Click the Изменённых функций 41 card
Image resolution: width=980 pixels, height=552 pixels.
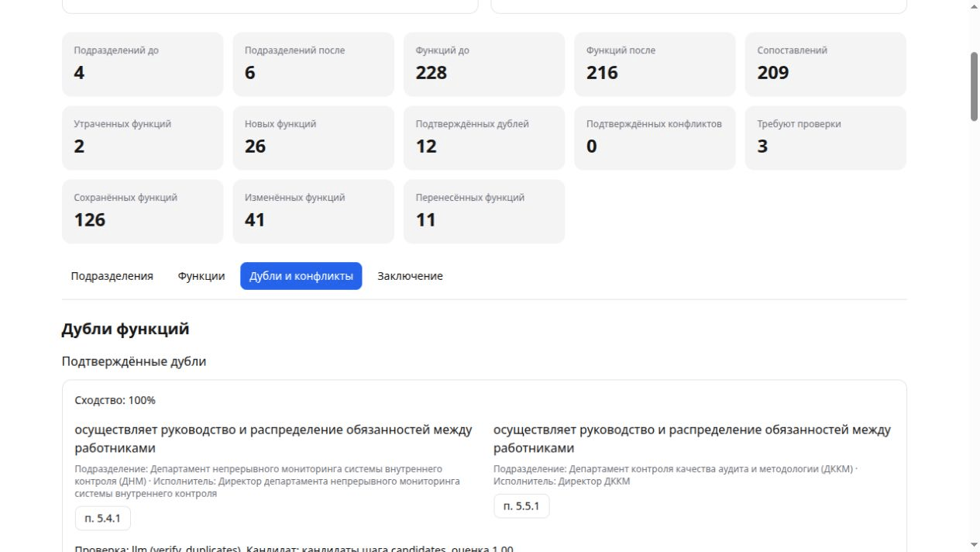[313, 212]
